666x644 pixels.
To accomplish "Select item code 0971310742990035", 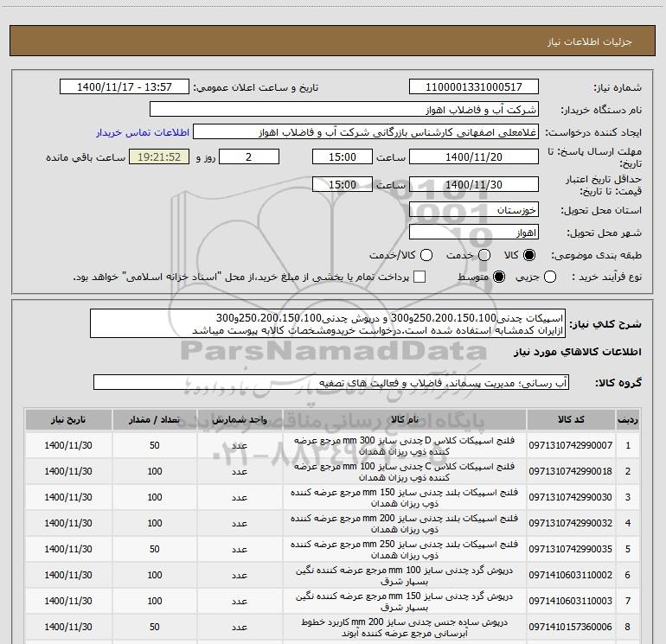I will (571, 549).
